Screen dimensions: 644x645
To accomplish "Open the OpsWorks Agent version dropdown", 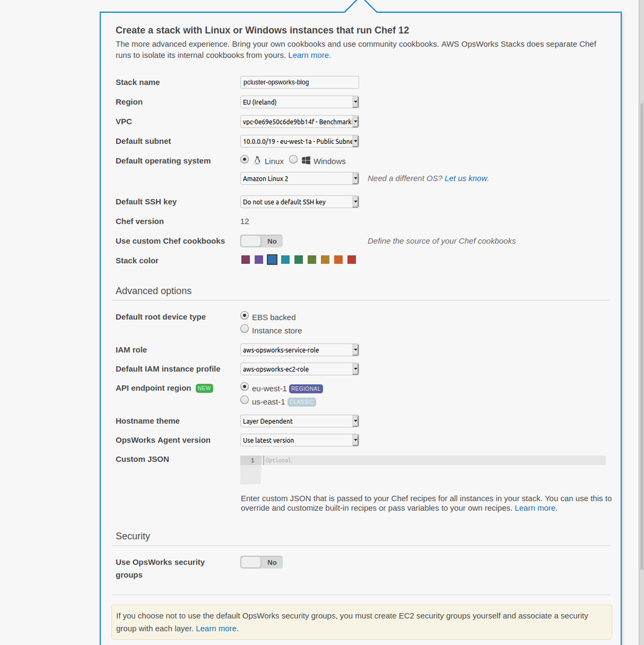I will click(355, 440).
